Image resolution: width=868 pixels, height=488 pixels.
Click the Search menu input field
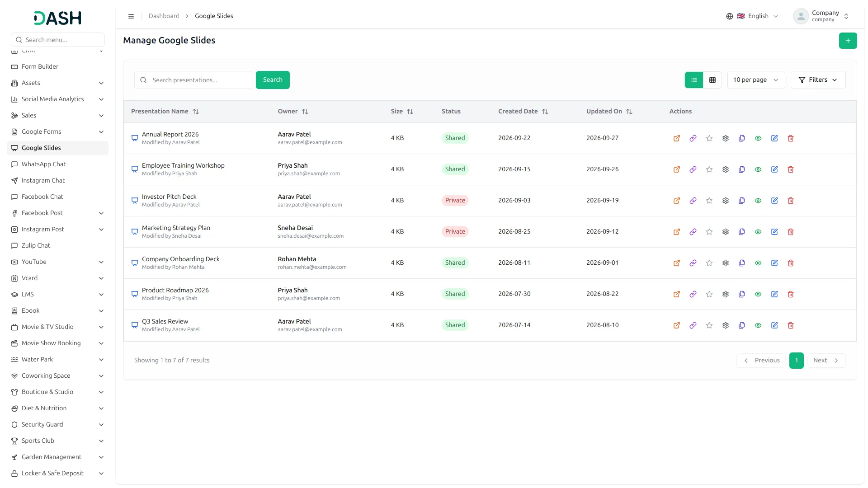point(58,40)
